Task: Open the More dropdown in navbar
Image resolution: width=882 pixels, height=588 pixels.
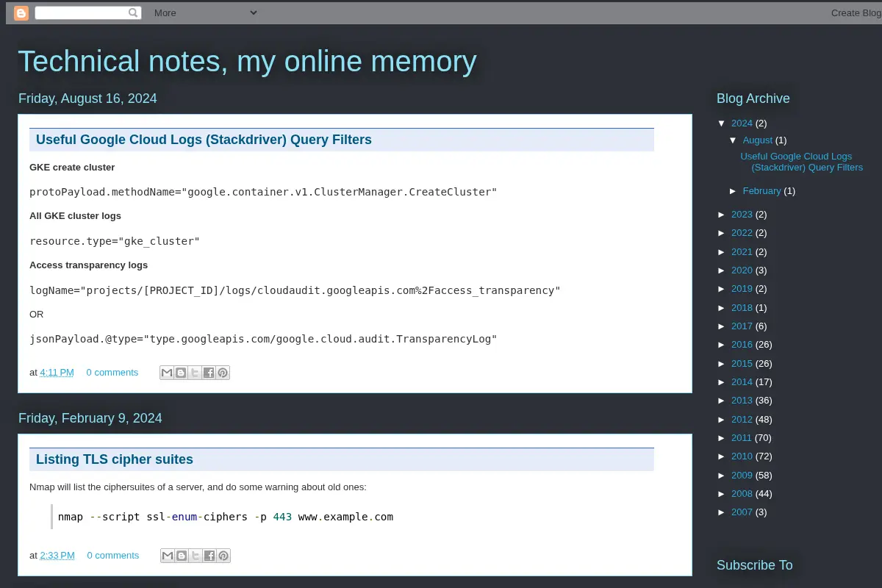Action: coord(206,12)
